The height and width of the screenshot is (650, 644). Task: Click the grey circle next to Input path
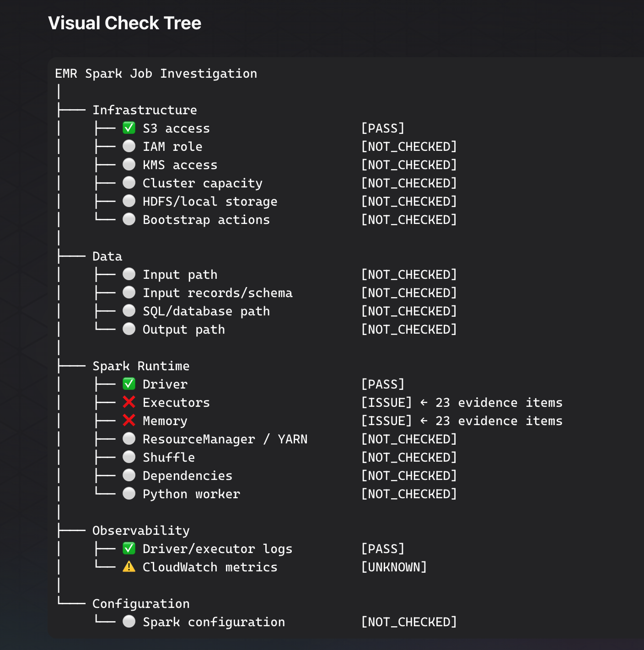click(129, 274)
